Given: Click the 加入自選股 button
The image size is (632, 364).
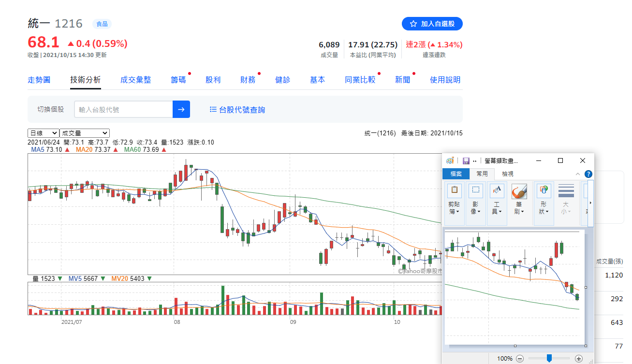Looking at the screenshot, I should 432,24.
